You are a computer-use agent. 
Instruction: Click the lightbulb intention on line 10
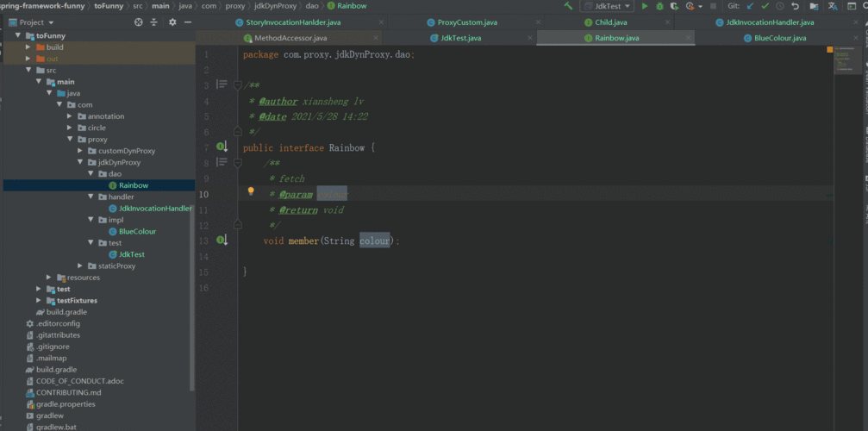point(251,191)
